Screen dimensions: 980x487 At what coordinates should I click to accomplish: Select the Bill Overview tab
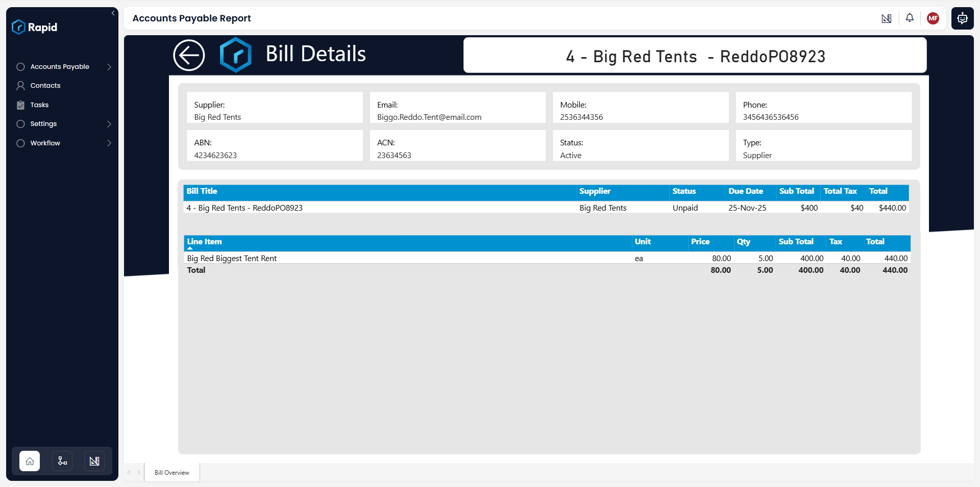172,473
